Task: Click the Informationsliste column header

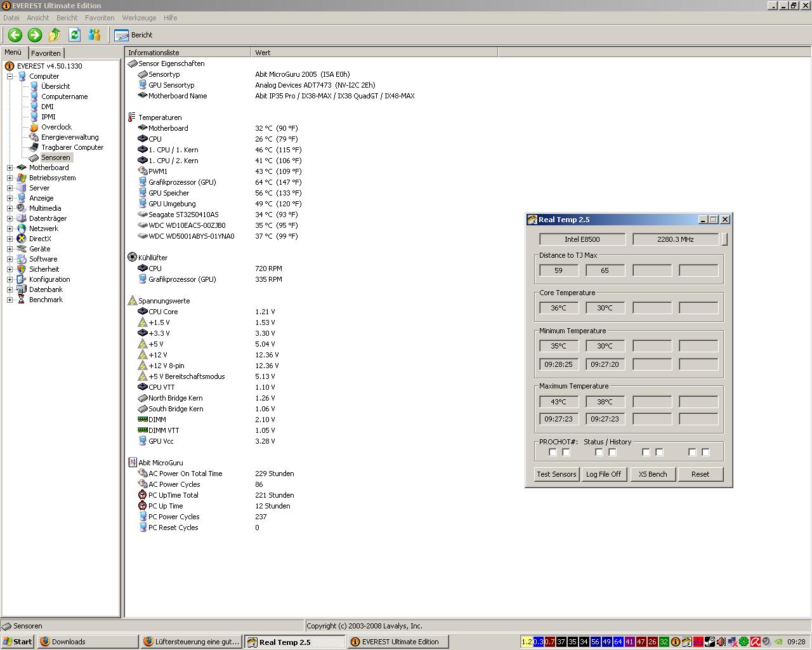Action: pos(188,53)
